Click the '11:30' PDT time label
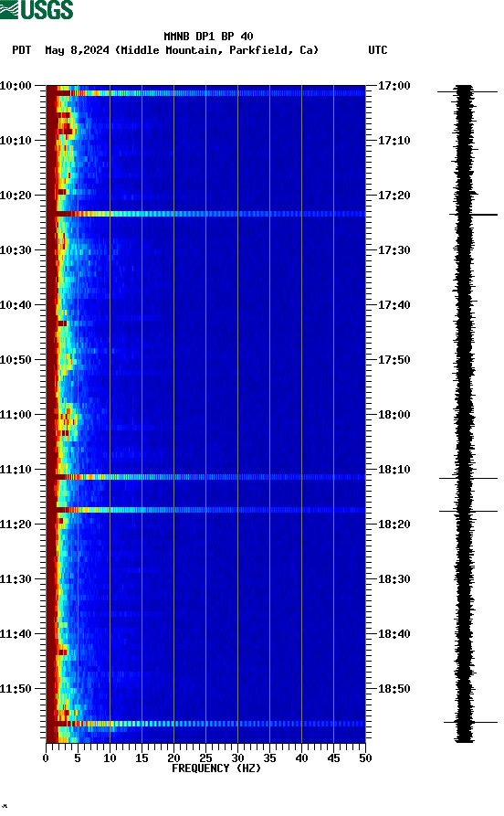Viewport: 504px width, 816px height. [16, 579]
